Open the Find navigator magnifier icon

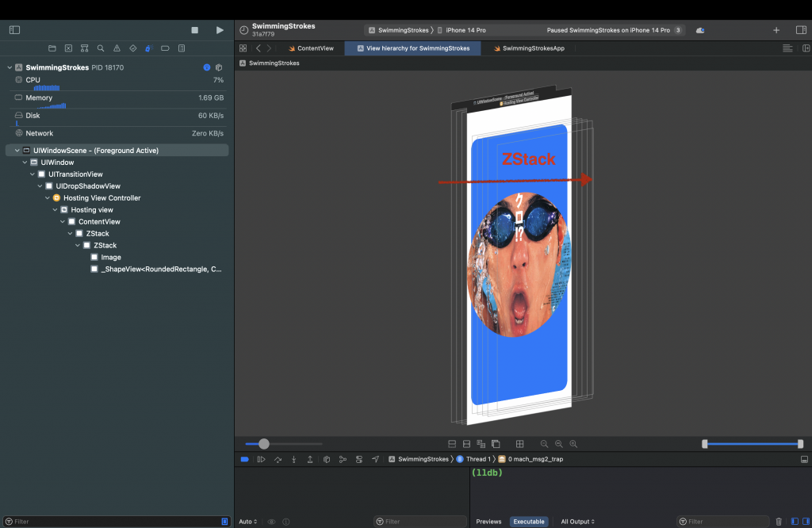101,48
